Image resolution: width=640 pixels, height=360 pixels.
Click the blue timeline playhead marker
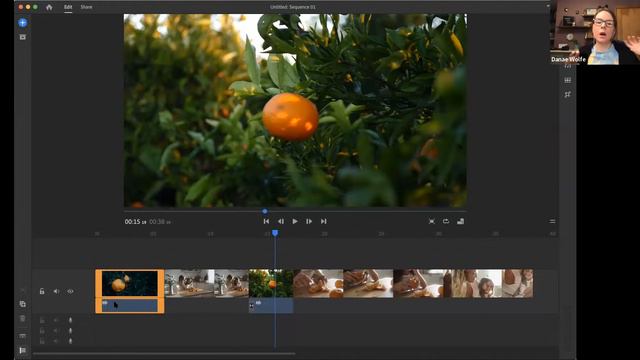(275, 233)
